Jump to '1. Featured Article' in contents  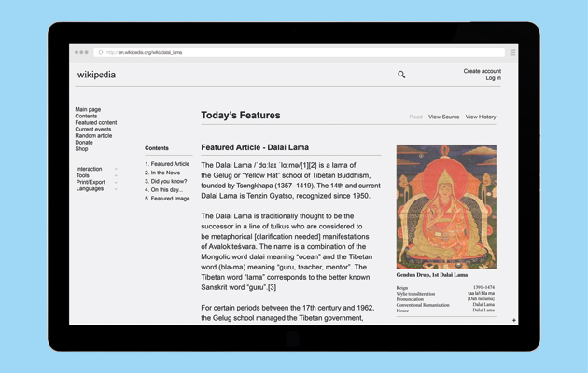pyautogui.click(x=167, y=164)
